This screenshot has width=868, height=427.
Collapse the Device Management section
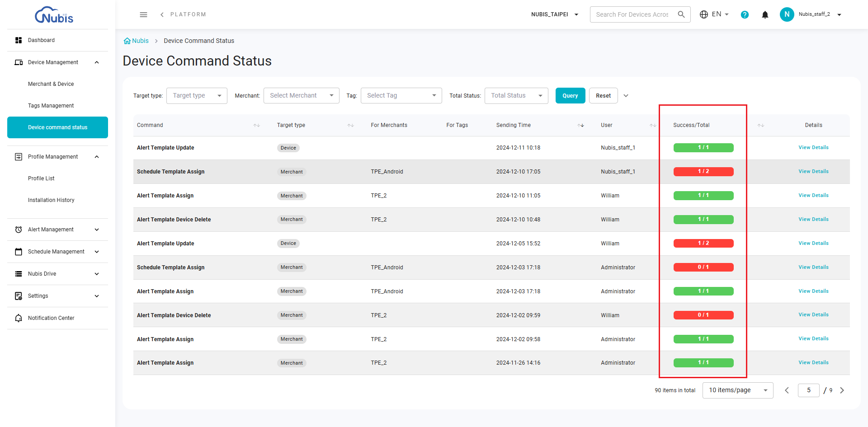point(97,62)
